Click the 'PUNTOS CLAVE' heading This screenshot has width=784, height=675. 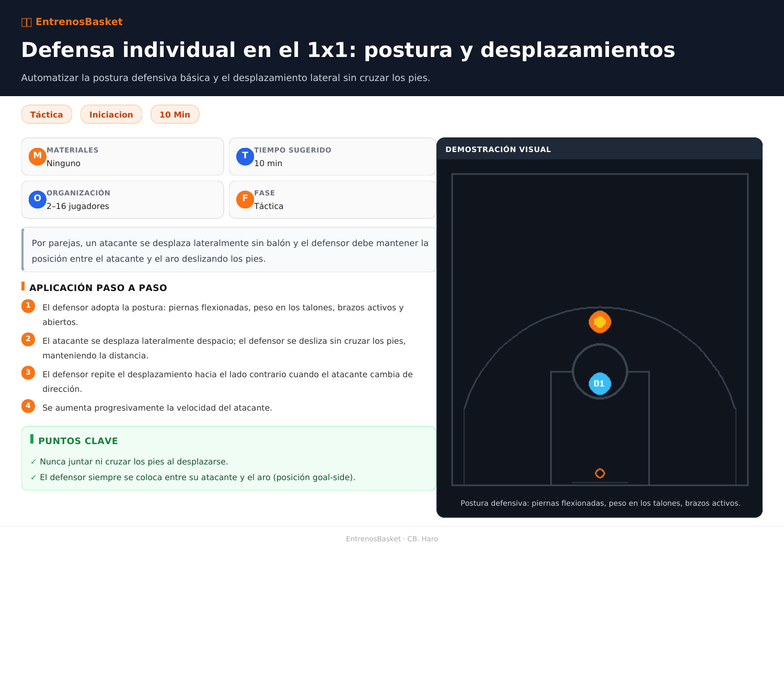(x=78, y=441)
